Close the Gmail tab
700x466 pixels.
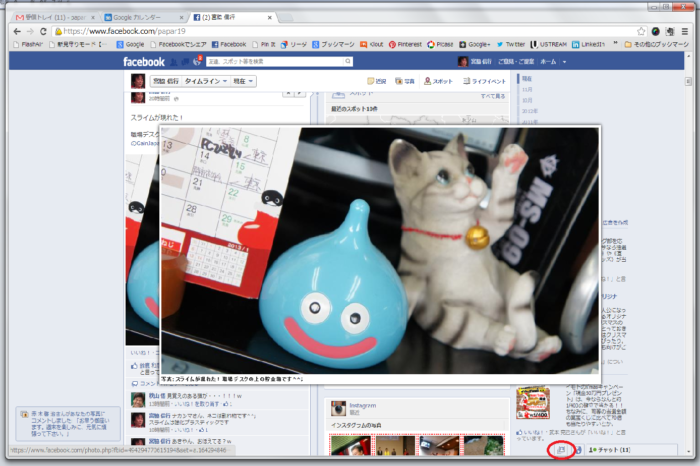tap(93, 17)
